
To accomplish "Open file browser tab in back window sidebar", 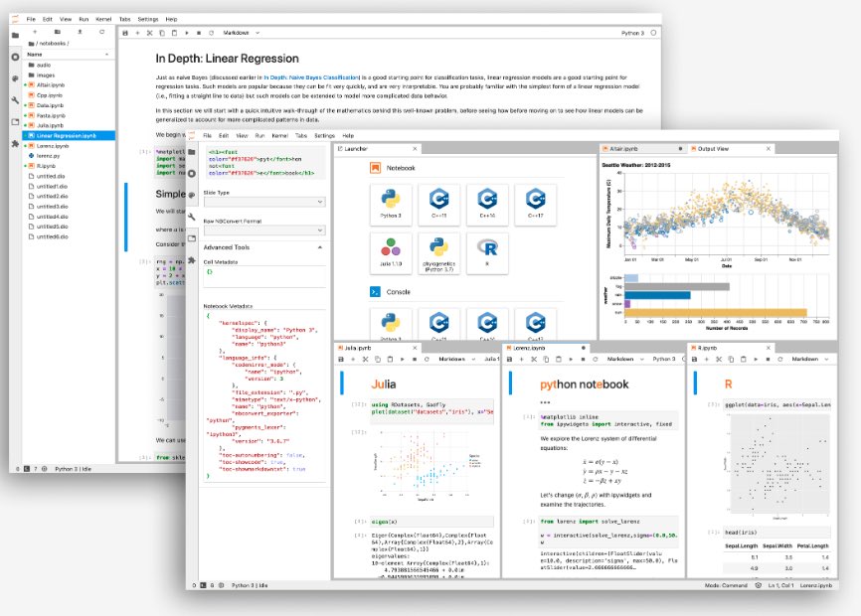I will pyautogui.click(x=15, y=35).
